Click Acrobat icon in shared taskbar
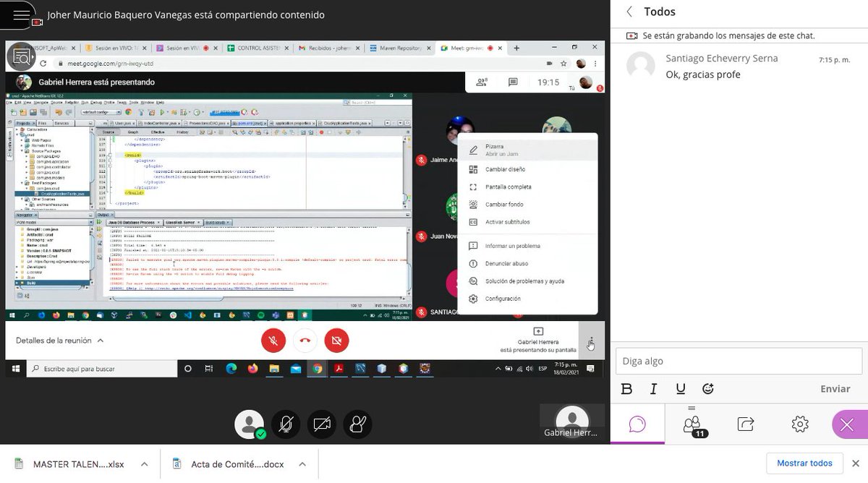 tap(338, 369)
